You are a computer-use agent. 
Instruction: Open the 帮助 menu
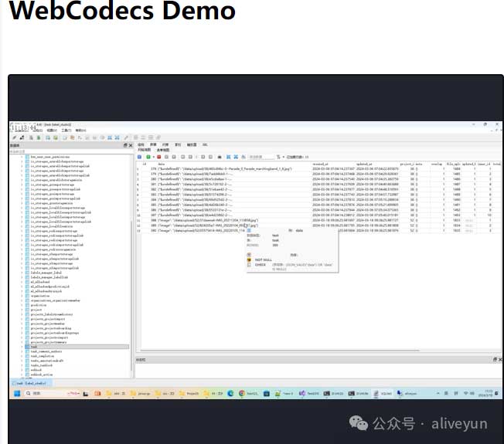tap(80, 130)
